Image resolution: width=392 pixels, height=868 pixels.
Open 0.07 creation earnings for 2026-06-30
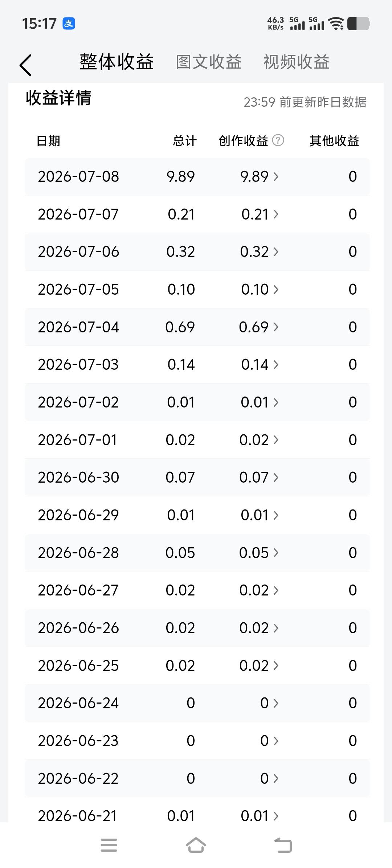click(x=259, y=477)
